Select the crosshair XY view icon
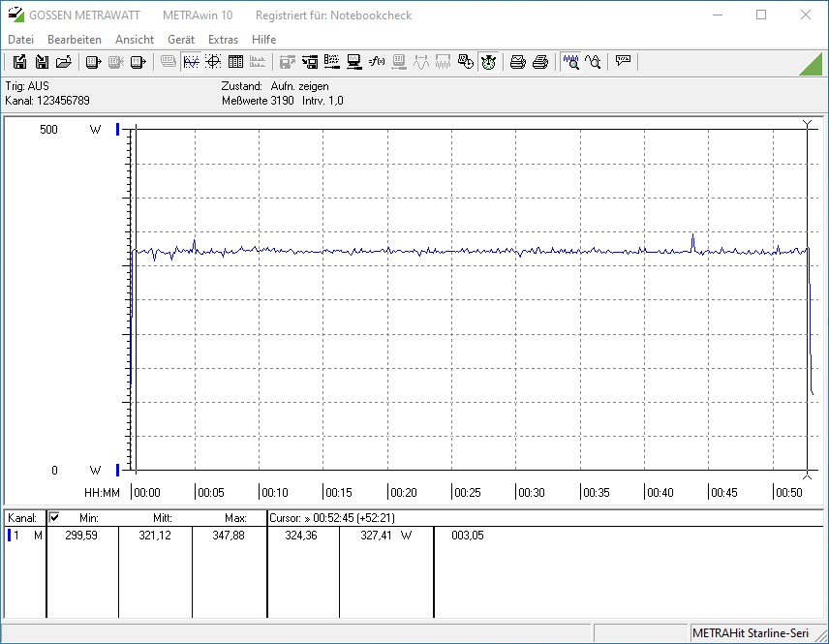829x644 pixels. pos(213,62)
